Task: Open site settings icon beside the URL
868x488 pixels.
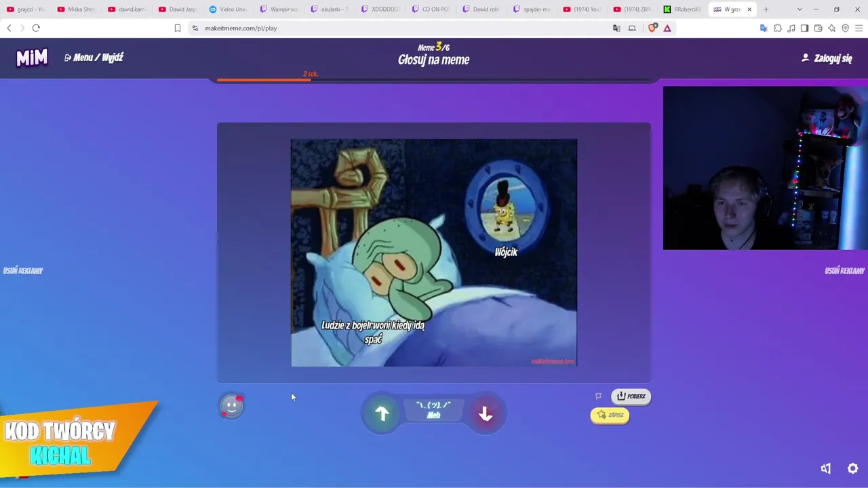Action: 195,28
